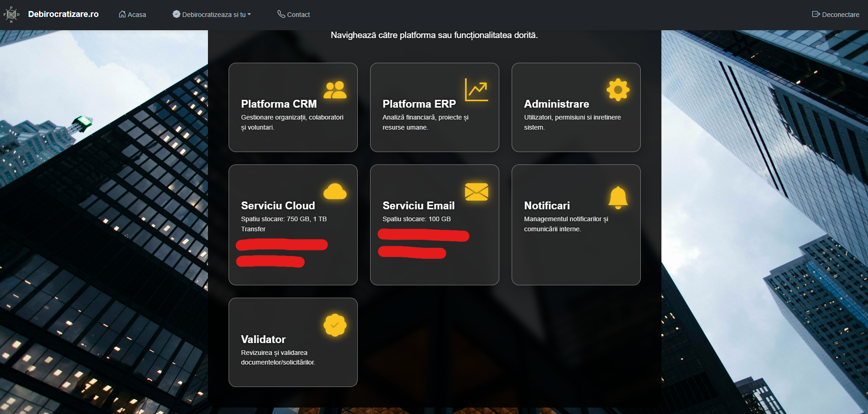
Task: Click the chart icon on Platforma ERP
Action: [x=476, y=90]
